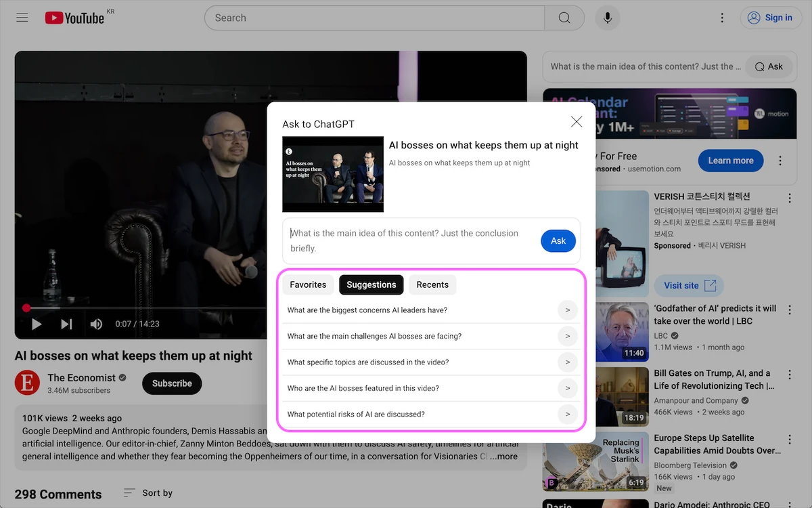
Task: Select 'What specific topics are discussed in the video?'
Action: [368, 362]
